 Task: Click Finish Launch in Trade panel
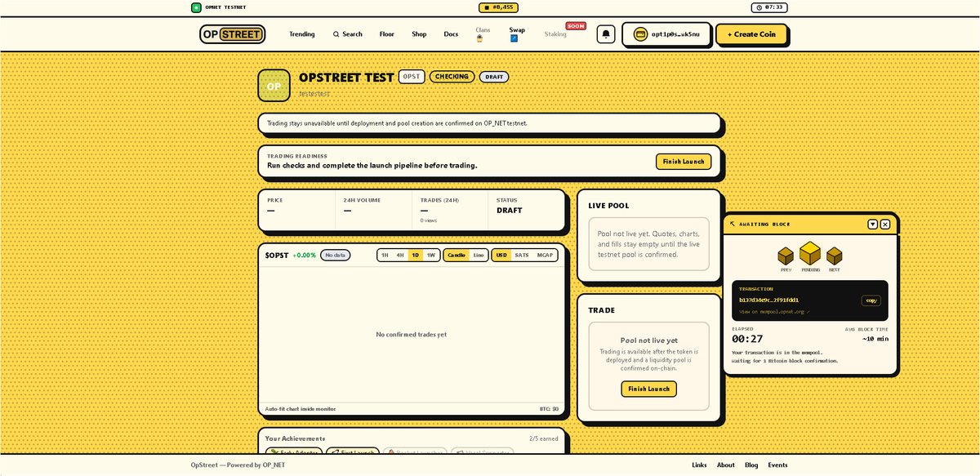pyautogui.click(x=648, y=389)
